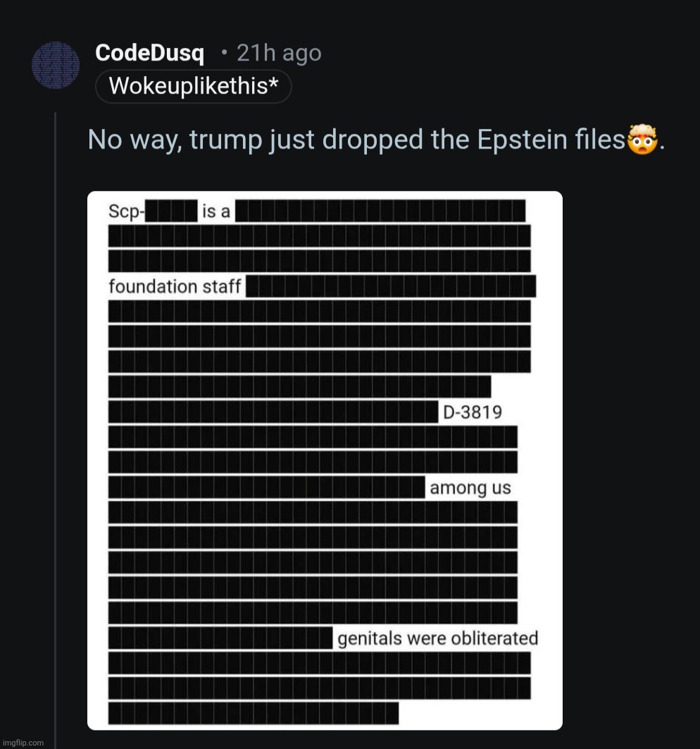Click CodeDusq's round profile avatar

pyautogui.click(x=56, y=66)
